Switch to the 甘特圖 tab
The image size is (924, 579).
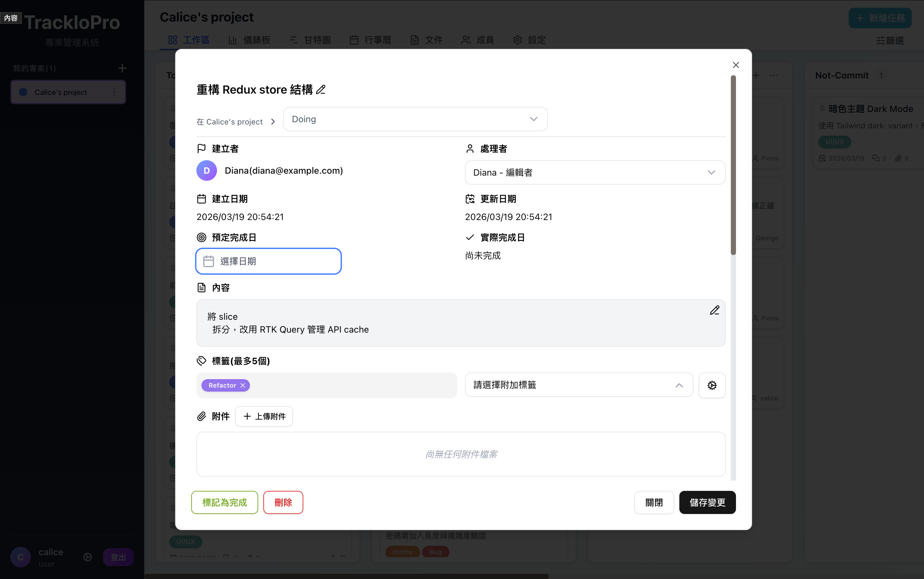tap(310, 40)
